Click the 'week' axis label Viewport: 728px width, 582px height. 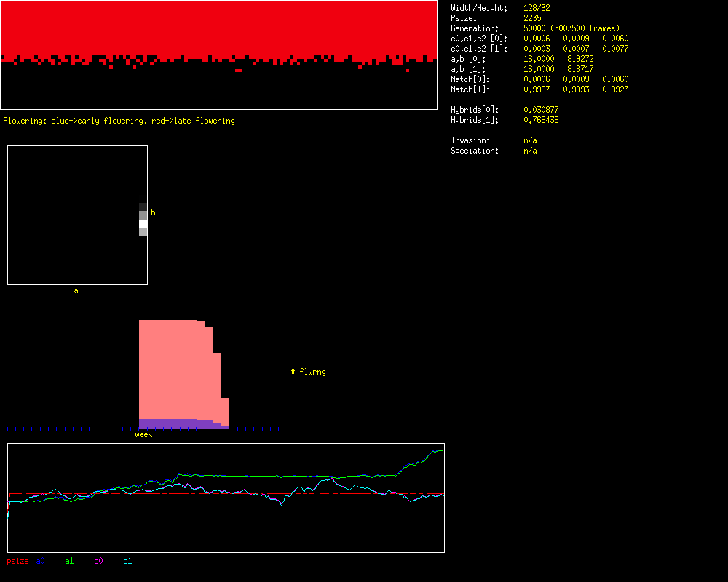(x=143, y=434)
